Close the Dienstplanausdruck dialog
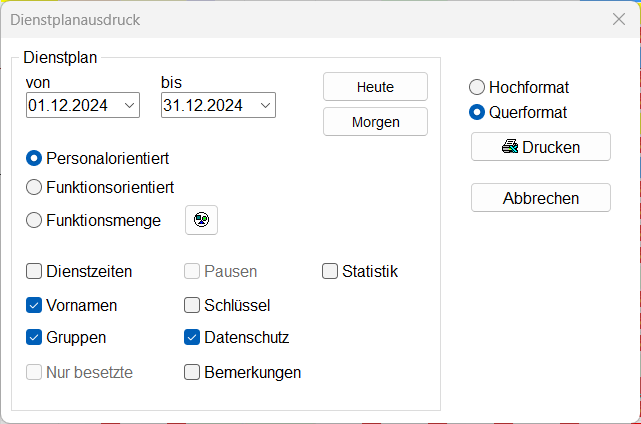This screenshot has width=641, height=424. click(618, 19)
